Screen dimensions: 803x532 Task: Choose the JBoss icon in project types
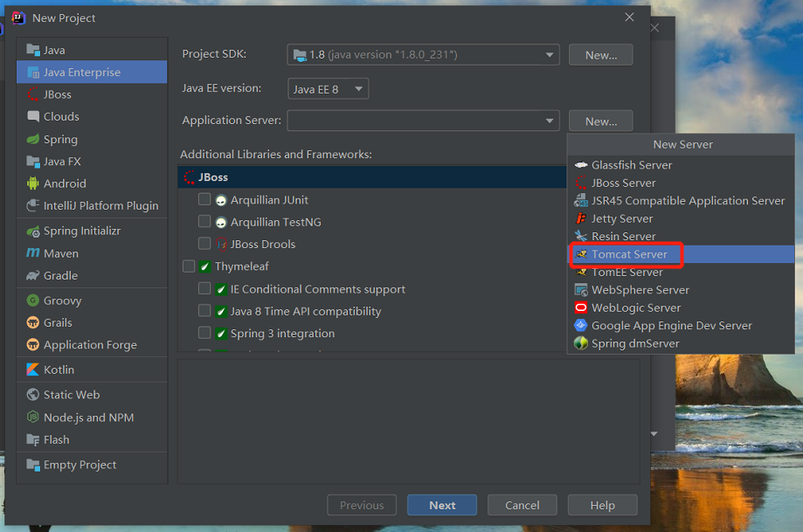coord(33,94)
